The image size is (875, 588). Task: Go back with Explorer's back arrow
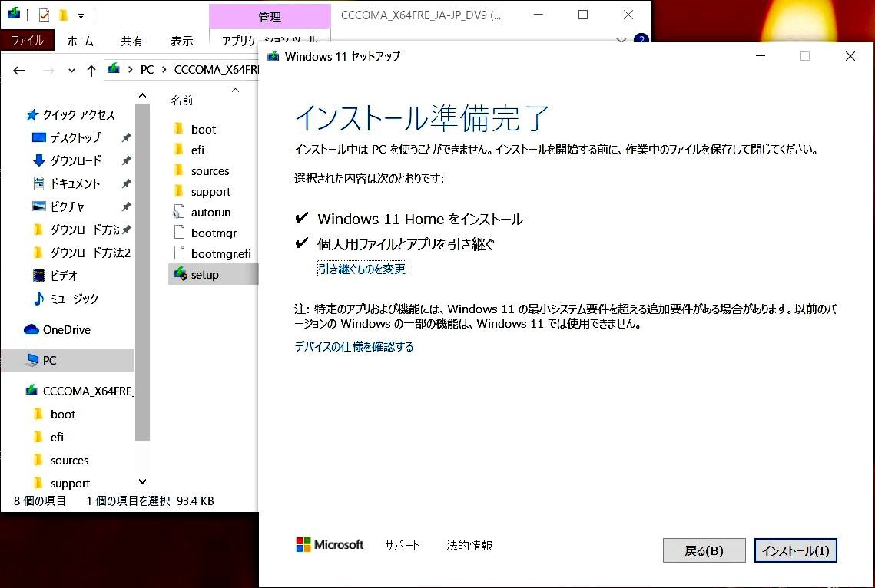19,70
